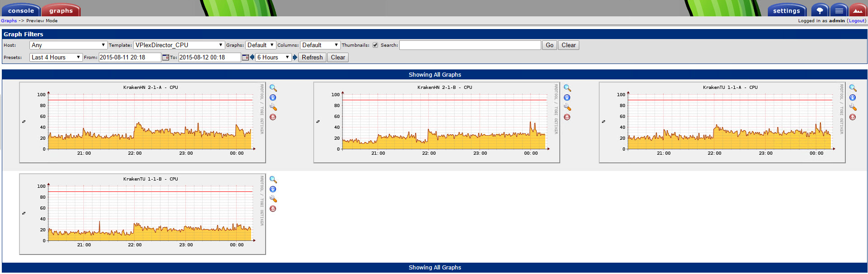Open the settings tab
Image resolution: width=868 pixels, height=274 pixels.
786,10
